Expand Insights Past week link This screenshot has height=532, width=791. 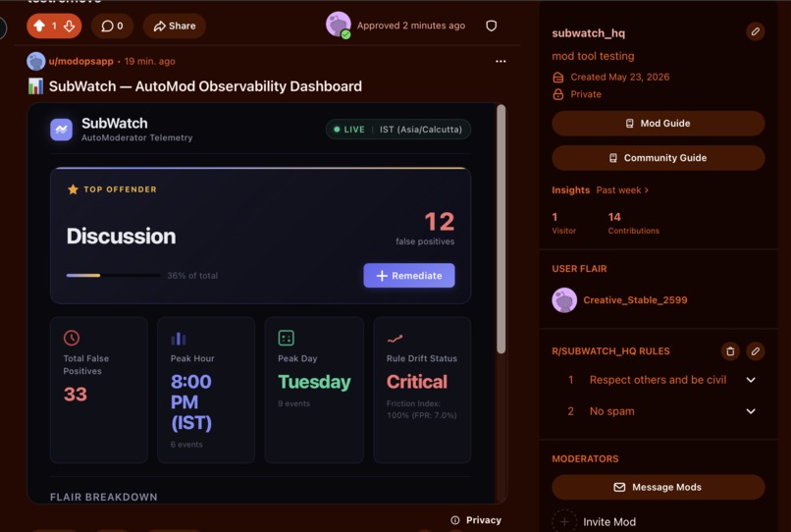[x=622, y=190]
